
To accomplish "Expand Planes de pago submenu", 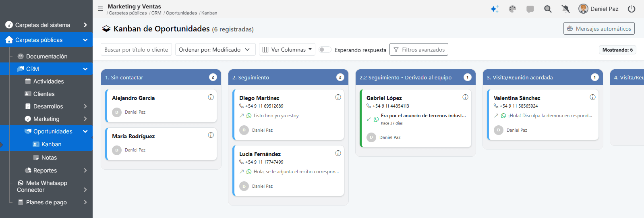I will click(x=85, y=202).
